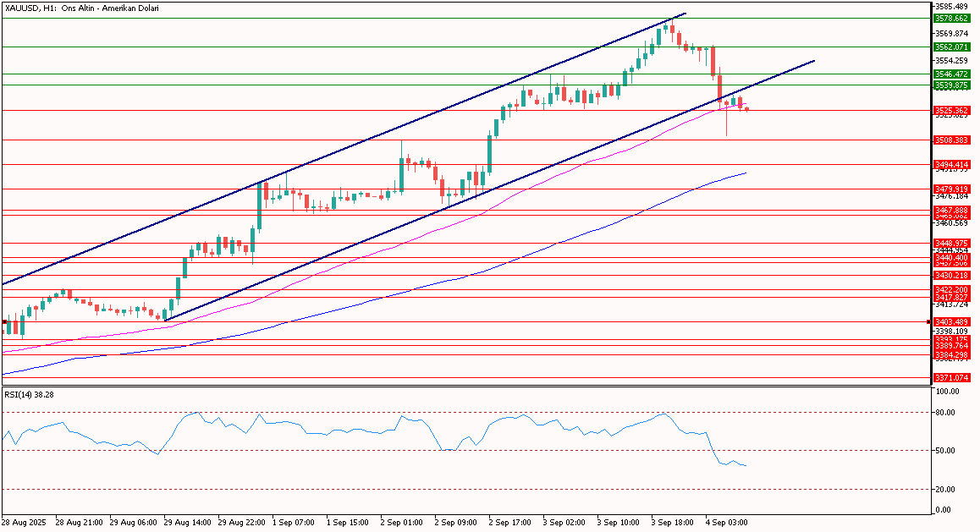Select the green 3539.875 level label

click(952, 85)
